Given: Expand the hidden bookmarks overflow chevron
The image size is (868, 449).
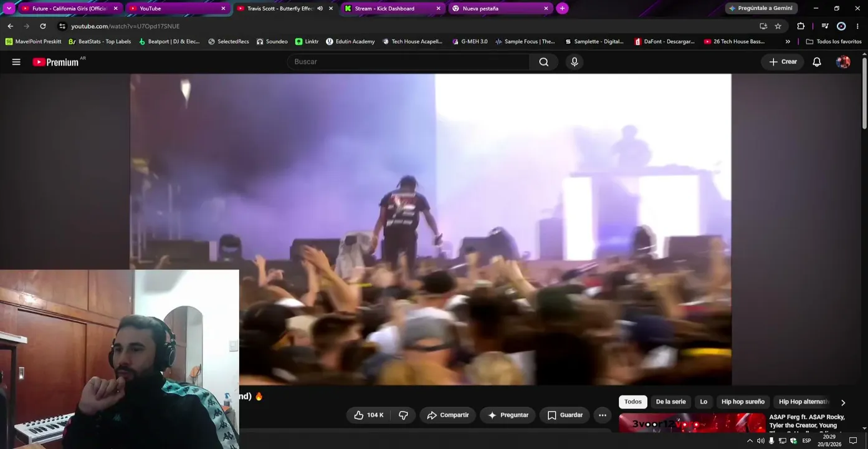Looking at the screenshot, I should click(788, 42).
